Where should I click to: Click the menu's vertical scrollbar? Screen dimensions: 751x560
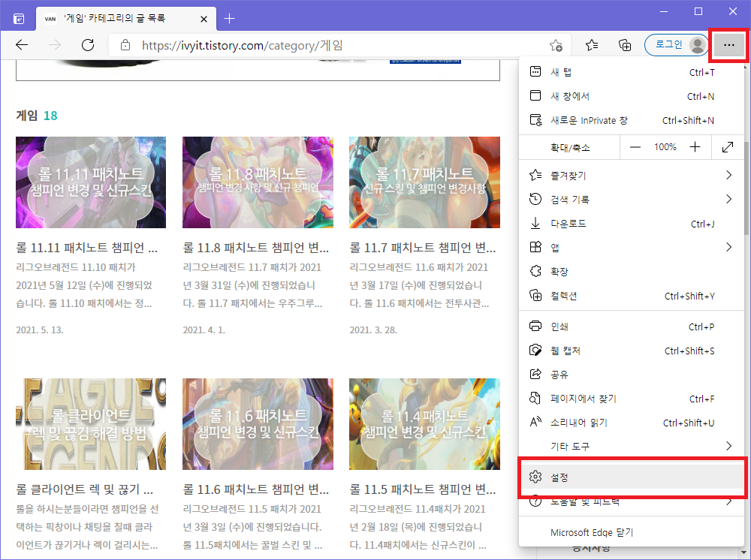click(x=746, y=187)
